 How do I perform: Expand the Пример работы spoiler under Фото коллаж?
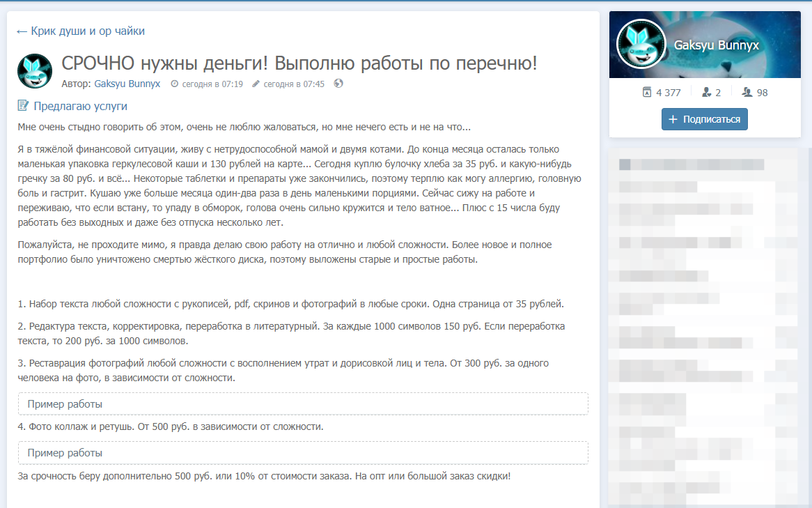[303, 452]
